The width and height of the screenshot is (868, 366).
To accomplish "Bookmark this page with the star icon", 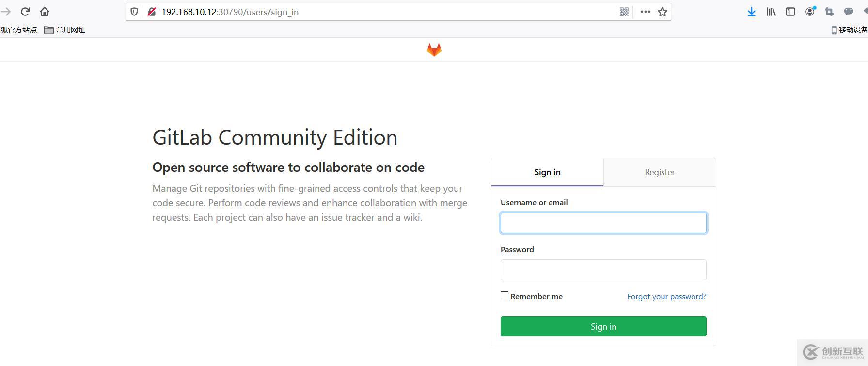I will coord(663,12).
